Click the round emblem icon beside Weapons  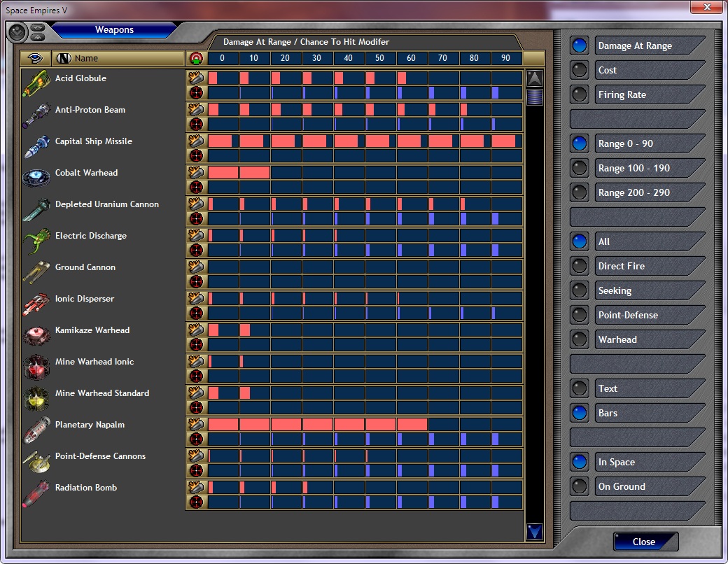(17, 32)
